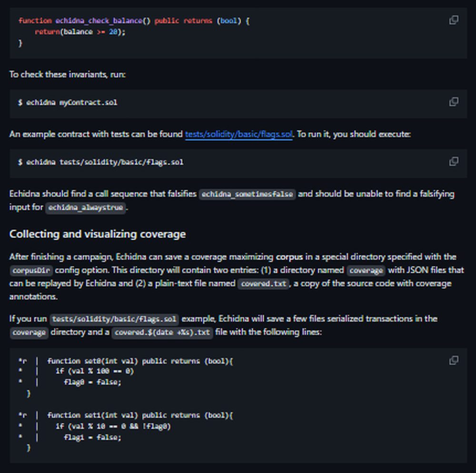Click the 'if (val % 100 == 0)' line
Viewport: 476px width, 473px height.
tap(95, 371)
